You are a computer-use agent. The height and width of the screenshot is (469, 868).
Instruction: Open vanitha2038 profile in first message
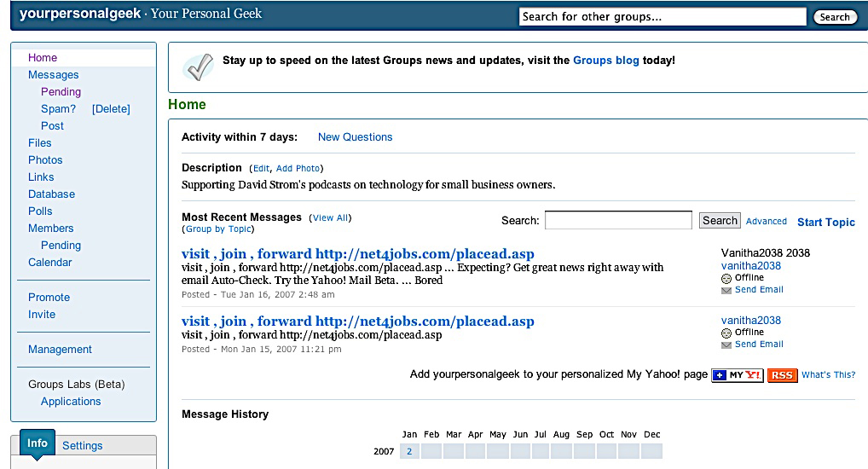pyautogui.click(x=750, y=266)
